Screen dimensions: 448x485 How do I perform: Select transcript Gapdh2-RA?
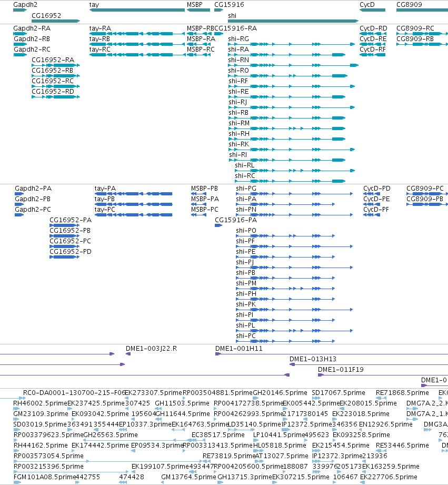tap(32, 28)
